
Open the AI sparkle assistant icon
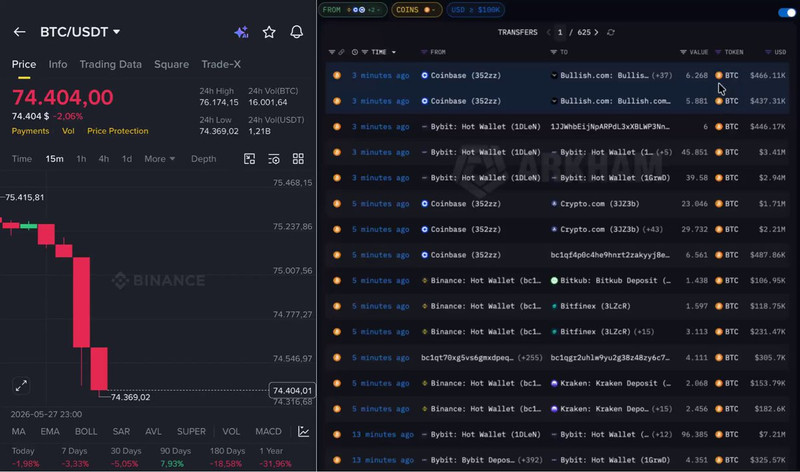click(241, 32)
